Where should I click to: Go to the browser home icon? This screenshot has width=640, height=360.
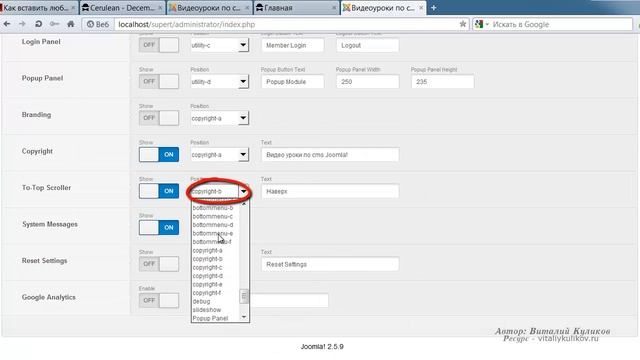71,24
